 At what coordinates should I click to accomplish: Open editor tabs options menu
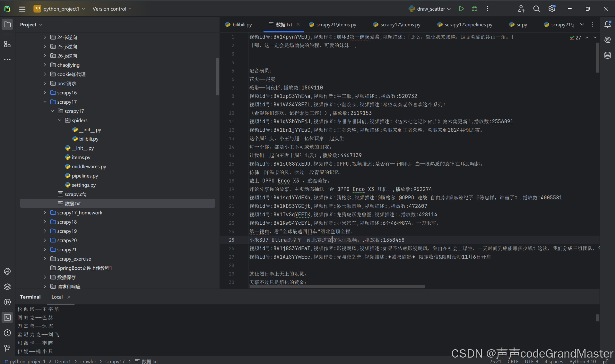pyautogui.click(x=592, y=24)
